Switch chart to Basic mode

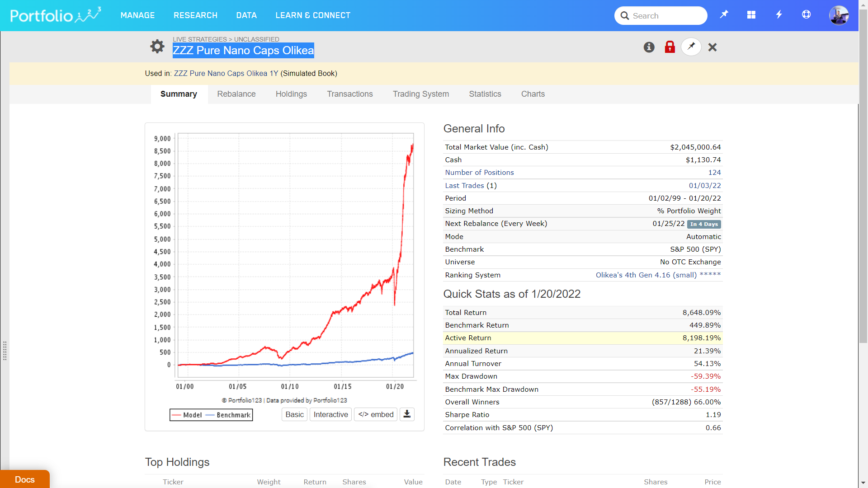[x=295, y=414]
